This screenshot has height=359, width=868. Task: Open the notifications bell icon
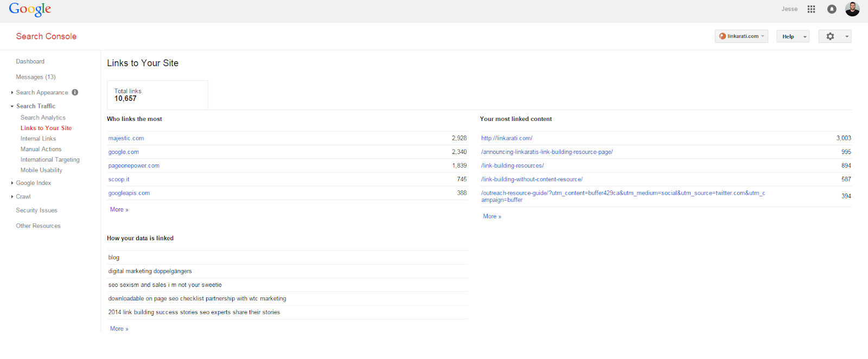tap(832, 9)
